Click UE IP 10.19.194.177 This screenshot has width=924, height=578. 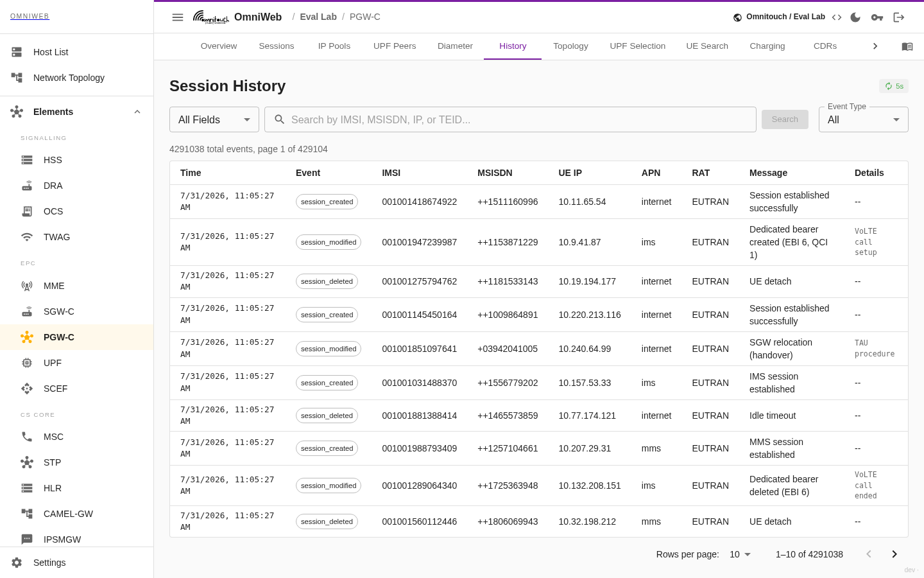pyautogui.click(x=587, y=281)
